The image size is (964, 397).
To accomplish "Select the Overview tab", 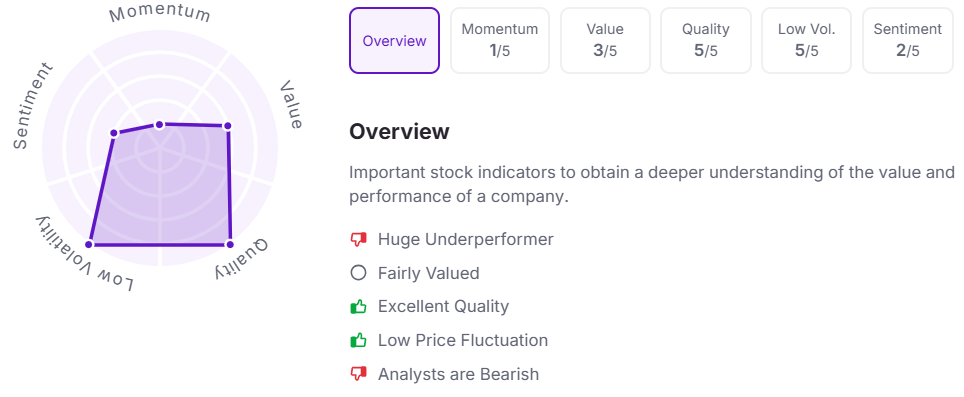I will coord(395,41).
